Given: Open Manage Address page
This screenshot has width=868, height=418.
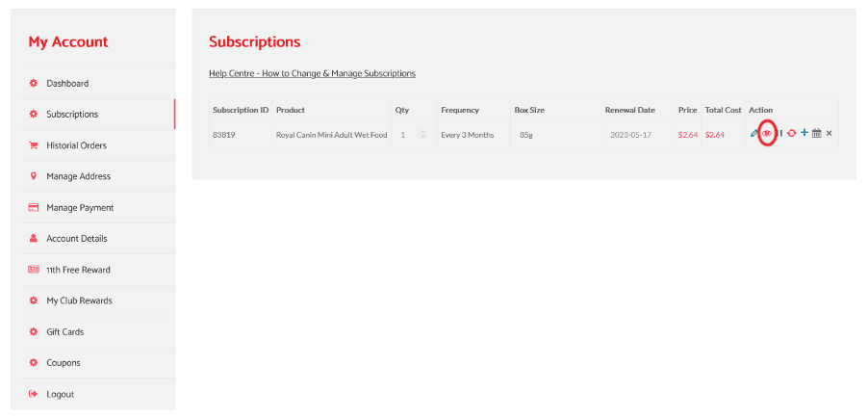Looking at the screenshot, I should pyautogui.click(x=78, y=176).
